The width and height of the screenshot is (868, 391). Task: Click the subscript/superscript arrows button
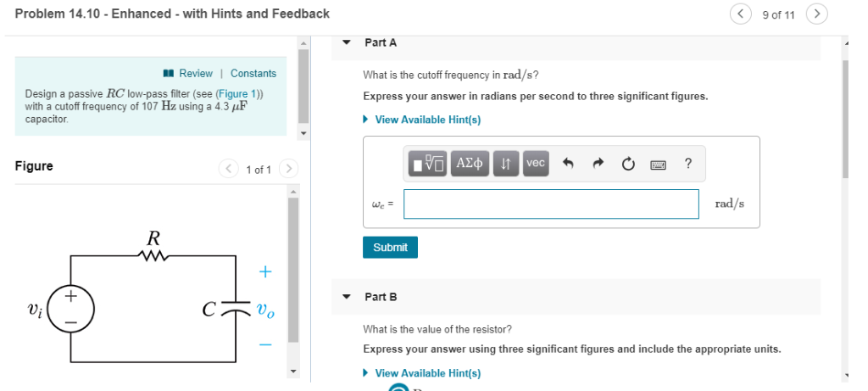pyautogui.click(x=505, y=164)
